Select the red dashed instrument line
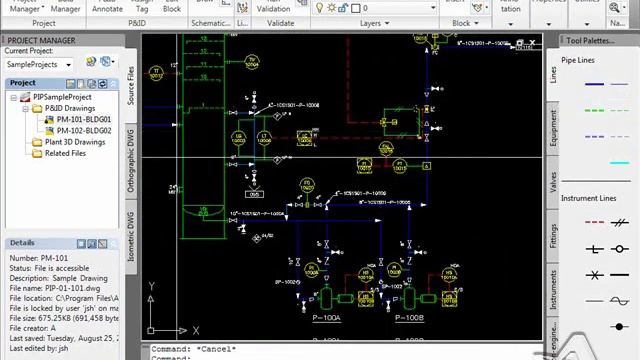The width and height of the screenshot is (640, 360). click(594, 222)
